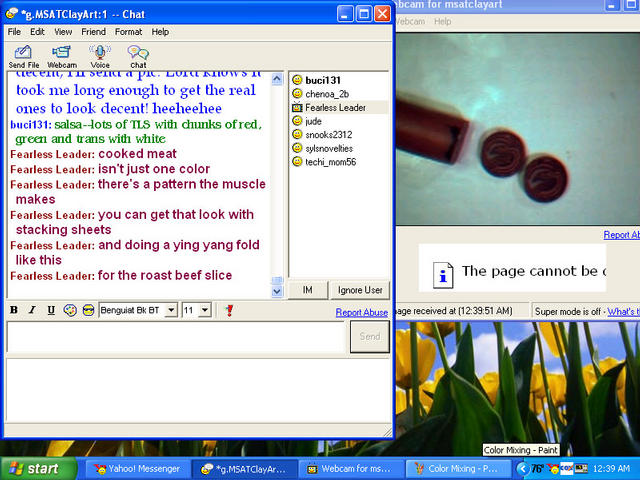Click chat scrollbar up arrow
Viewport: 640px width, 480px height.
tap(277, 79)
